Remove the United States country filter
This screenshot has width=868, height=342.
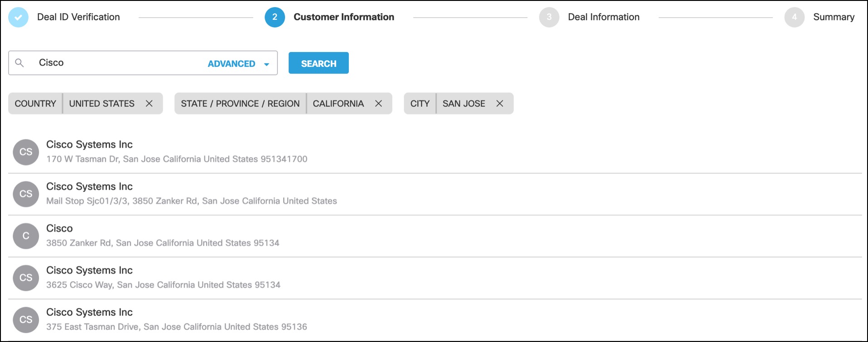(149, 104)
